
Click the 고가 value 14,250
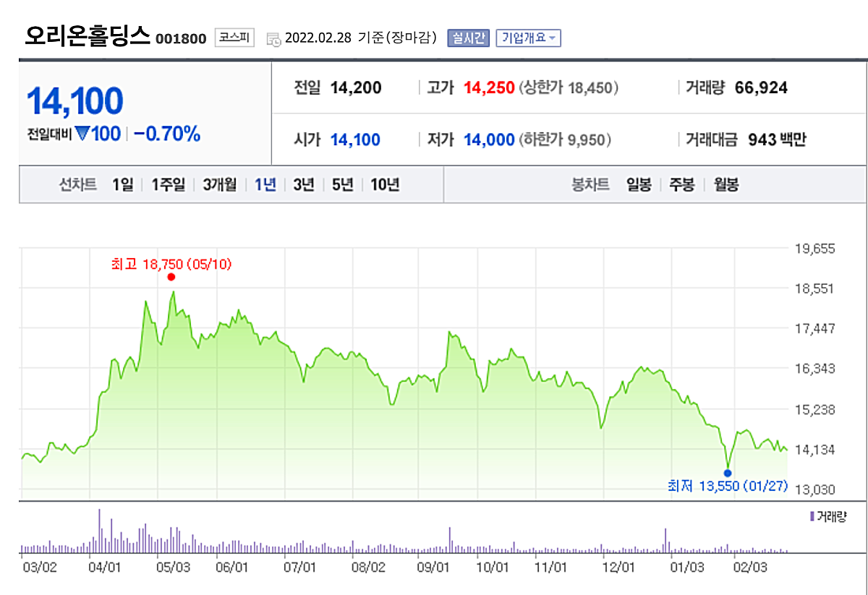pos(489,88)
